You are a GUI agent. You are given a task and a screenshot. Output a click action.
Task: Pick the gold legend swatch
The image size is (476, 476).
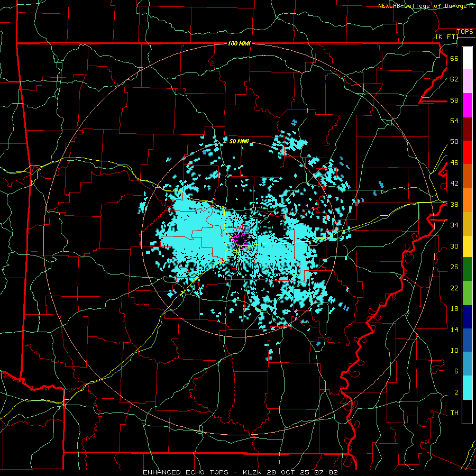(467, 224)
